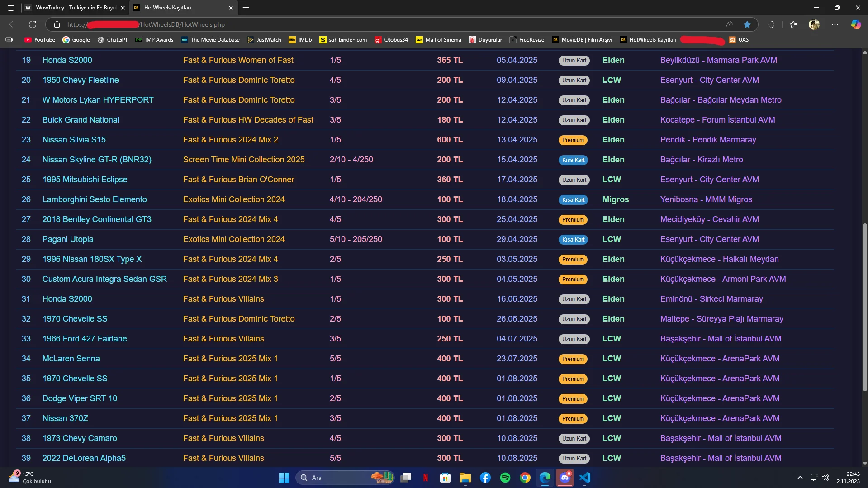
Task: Open Edge settings and more menu
Action: [835, 24]
